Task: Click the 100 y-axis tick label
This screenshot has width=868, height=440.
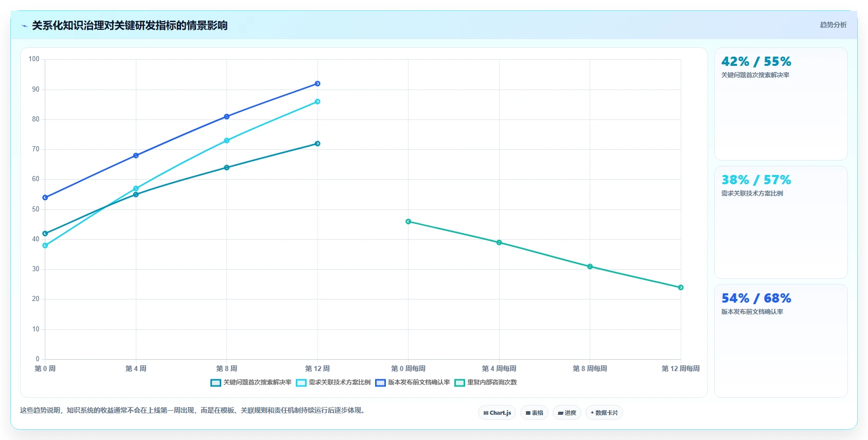Action: pyautogui.click(x=34, y=59)
